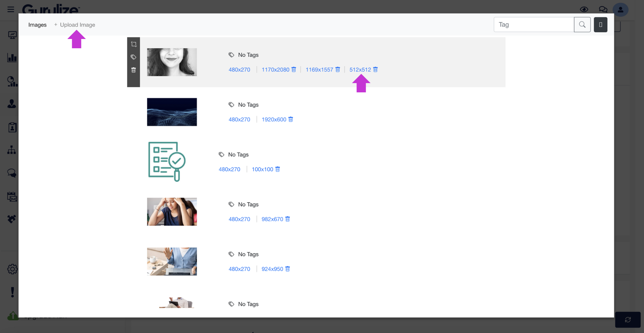Open the bar chart icon in the sidebar
The height and width of the screenshot is (333, 644).
12,58
